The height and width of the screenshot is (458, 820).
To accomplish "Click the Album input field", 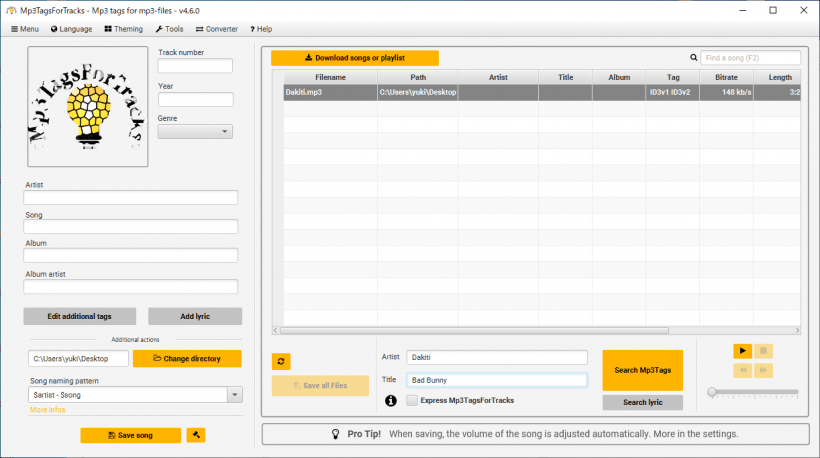I will 131,255.
